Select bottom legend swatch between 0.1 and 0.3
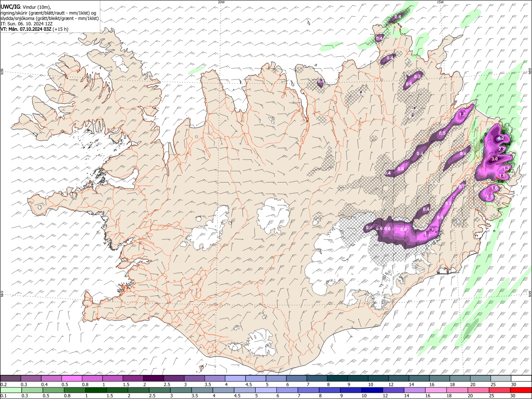The width and height of the screenshot is (532, 399). coord(11,390)
